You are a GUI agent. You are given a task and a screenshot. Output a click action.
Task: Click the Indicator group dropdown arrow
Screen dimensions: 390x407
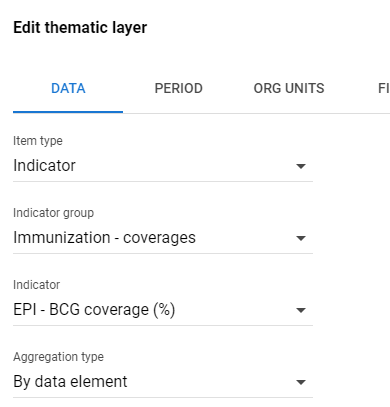301,238
